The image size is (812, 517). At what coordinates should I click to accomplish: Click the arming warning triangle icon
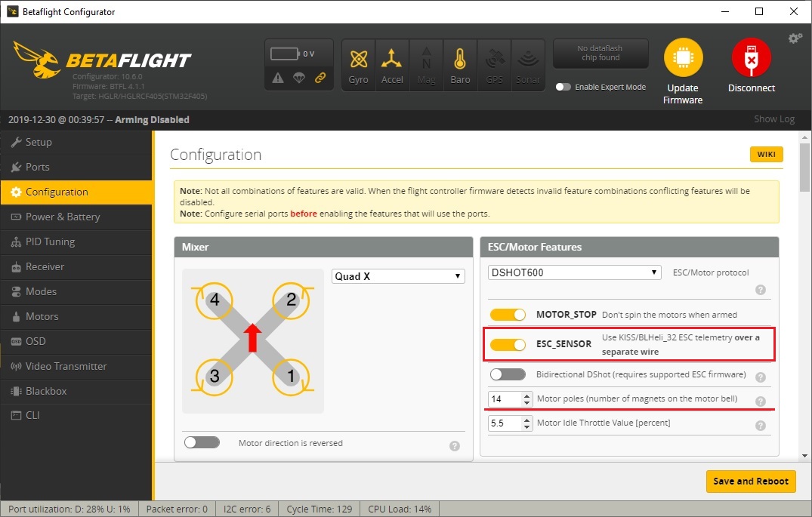278,78
